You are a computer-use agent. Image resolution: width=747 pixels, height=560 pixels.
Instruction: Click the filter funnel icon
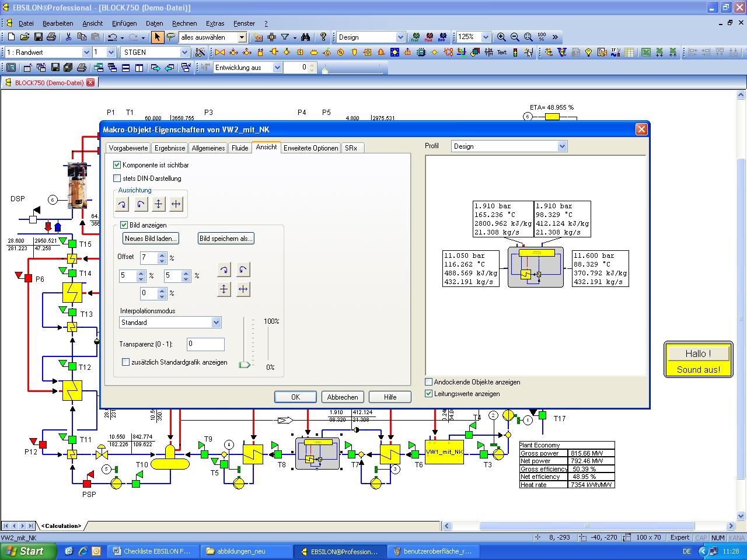(285, 37)
